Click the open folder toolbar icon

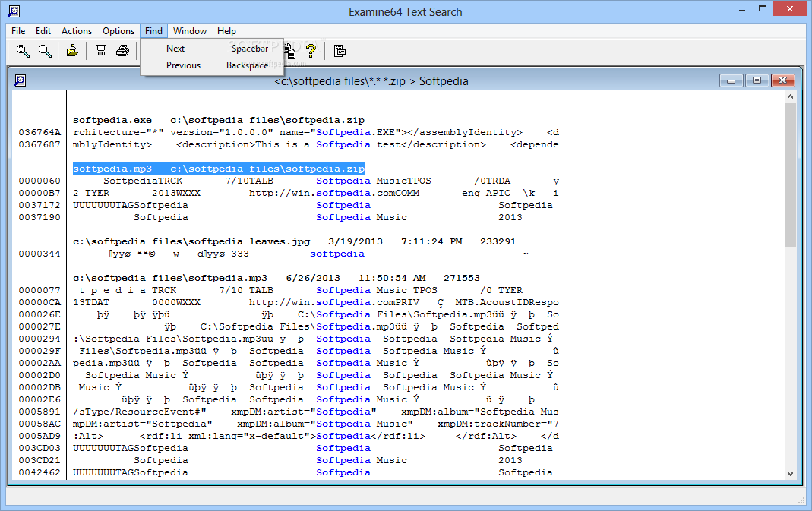(72, 51)
